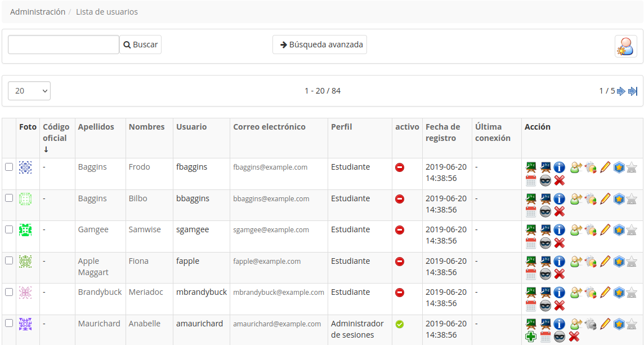644x345 pixels.
Task: Edit fbaggins with the pencil icon
Action: pos(605,167)
